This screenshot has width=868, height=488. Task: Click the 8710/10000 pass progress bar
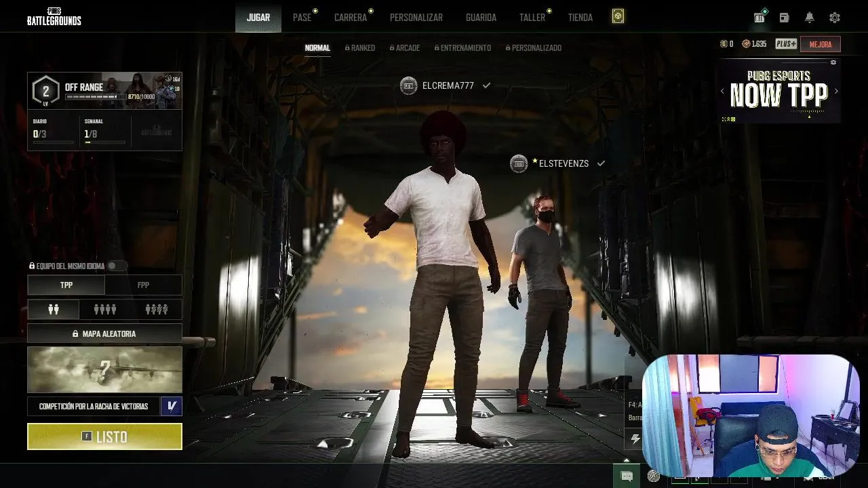click(95, 97)
